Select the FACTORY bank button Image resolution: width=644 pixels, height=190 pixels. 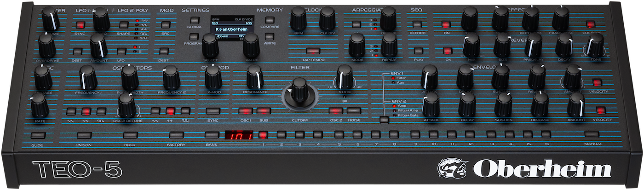click(x=177, y=135)
